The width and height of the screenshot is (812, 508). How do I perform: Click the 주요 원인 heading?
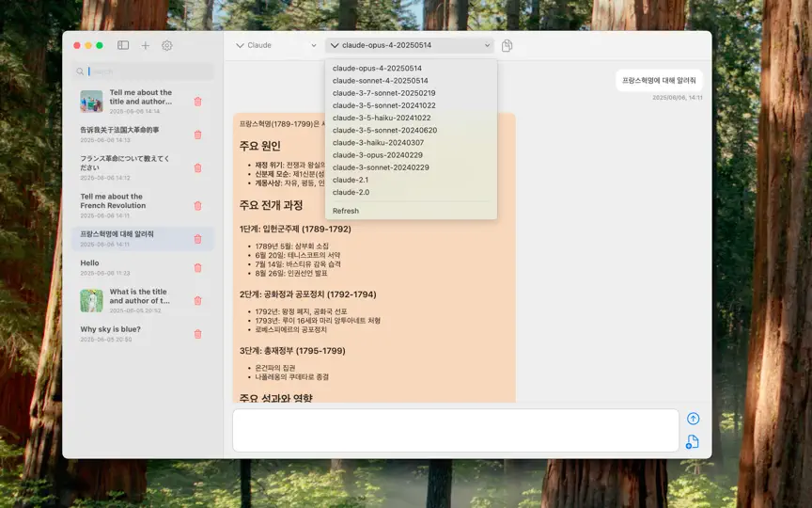point(260,146)
